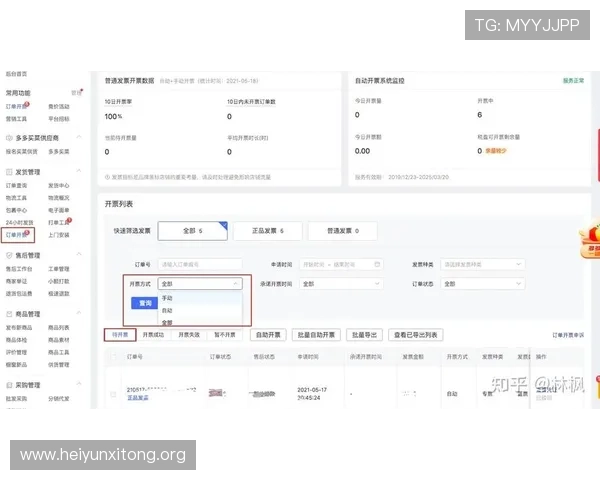Open 打单工具 in sidebar
600x480 pixels.
[x=59, y=222]
